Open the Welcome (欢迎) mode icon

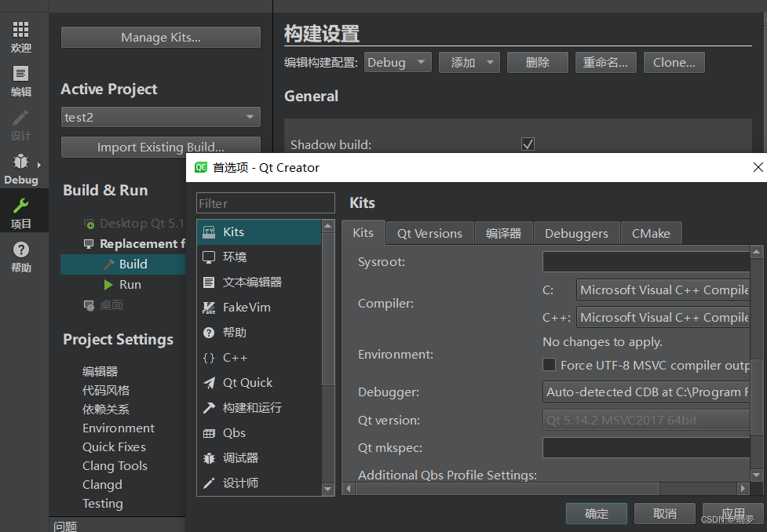coord(20,29)
